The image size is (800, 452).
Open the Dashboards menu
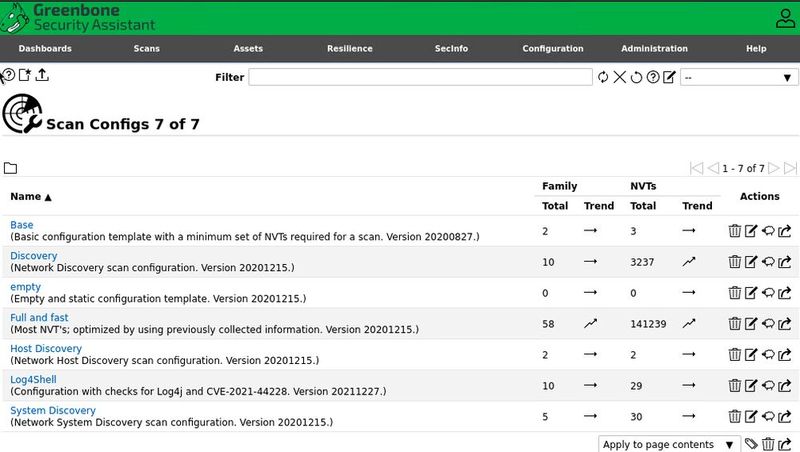[x=45, y=48]
